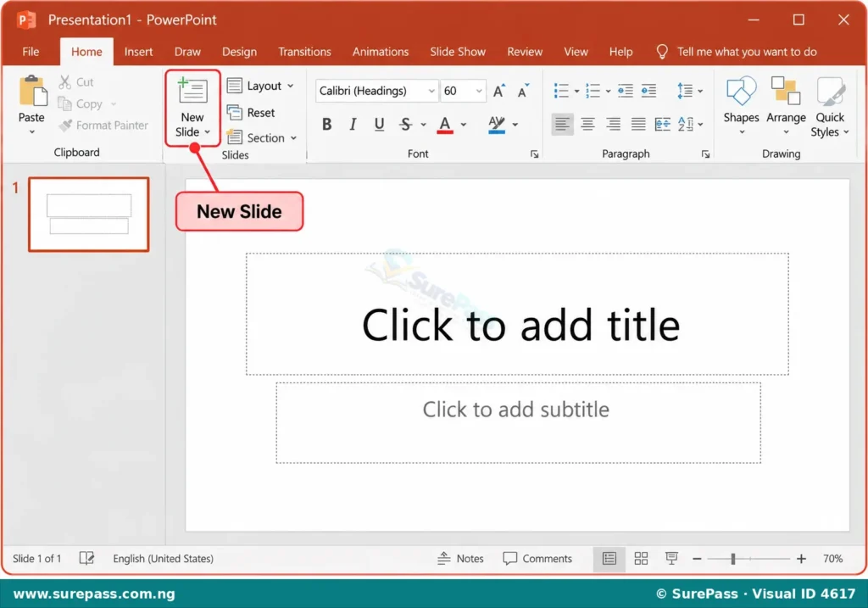The width and height of the screenshot is (868, 608).
Task: Increase font size with large A
Action: pyautogui.click(x=498, y=91)
